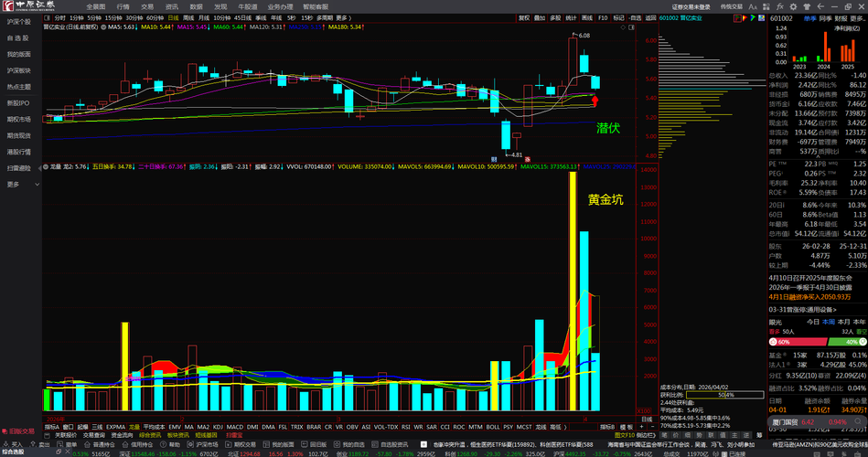The image size is (868, 457).
Task: Click the green arrow icon beside stock name
Action: (753, 18)
